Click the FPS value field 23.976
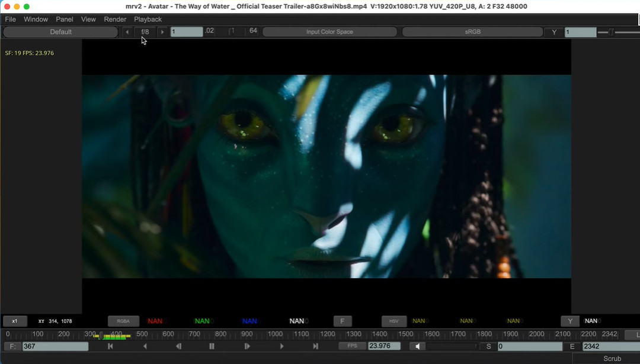Image resolution: width=640 pixels, height=364 pixels. pyautogui.click(x=384, y=346)
